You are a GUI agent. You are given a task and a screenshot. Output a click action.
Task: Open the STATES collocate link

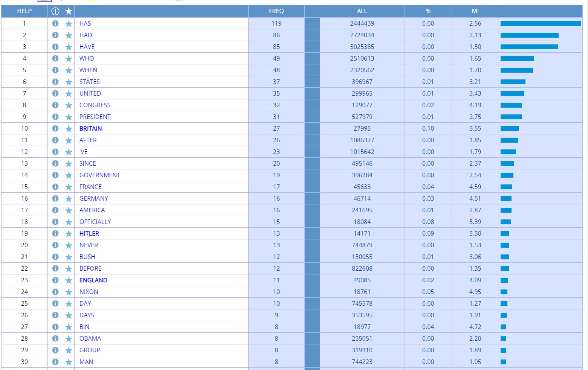(90, 82)
